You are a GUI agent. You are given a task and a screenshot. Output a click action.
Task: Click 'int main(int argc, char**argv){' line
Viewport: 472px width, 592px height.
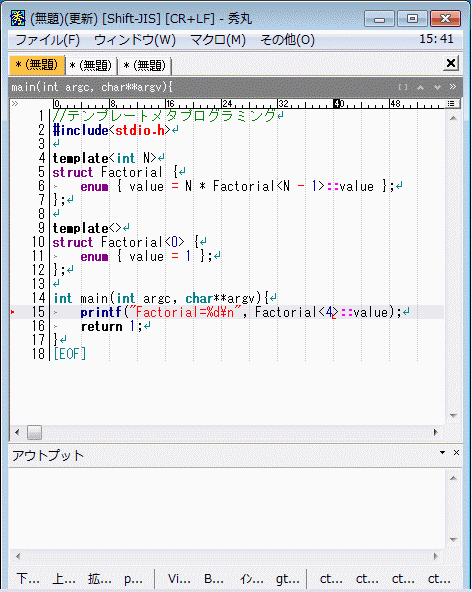pos(161,298)
